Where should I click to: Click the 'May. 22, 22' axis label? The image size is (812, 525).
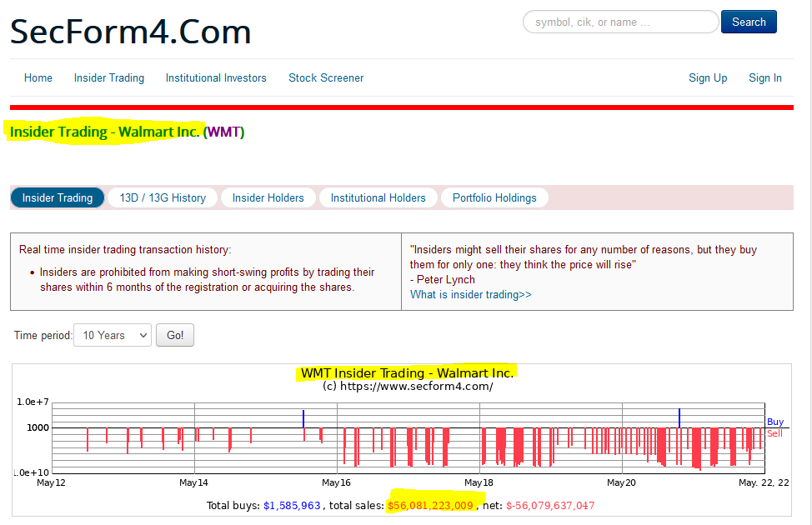pyautogui.click(x=764, y=482)
